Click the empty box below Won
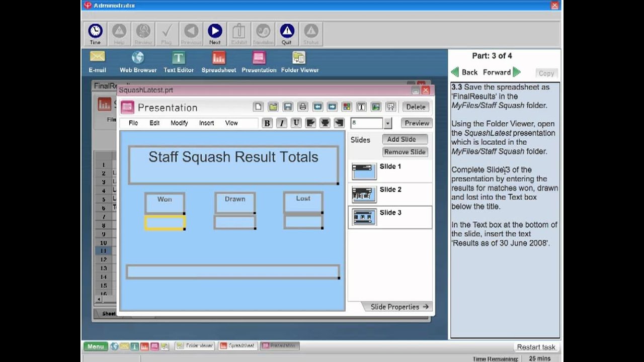Screen dimensions: 644x362 click(165, 223)
